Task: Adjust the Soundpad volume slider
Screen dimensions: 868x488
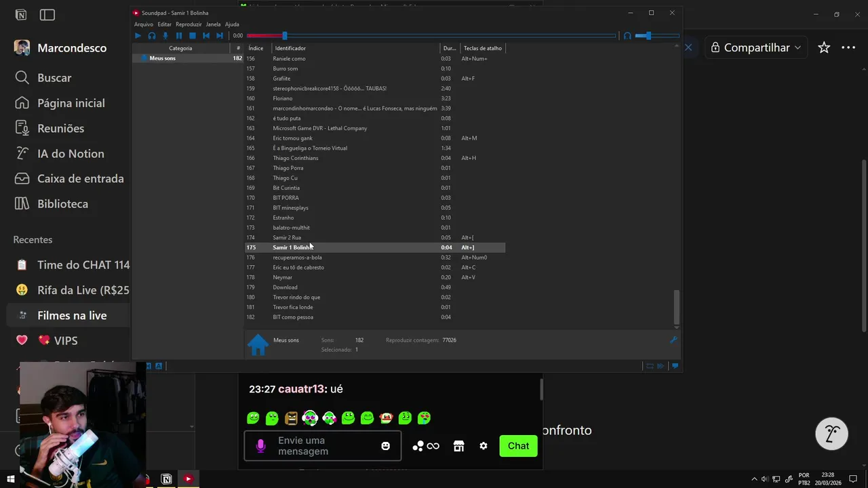Action: pyautogui.click(x=656, y=36)
